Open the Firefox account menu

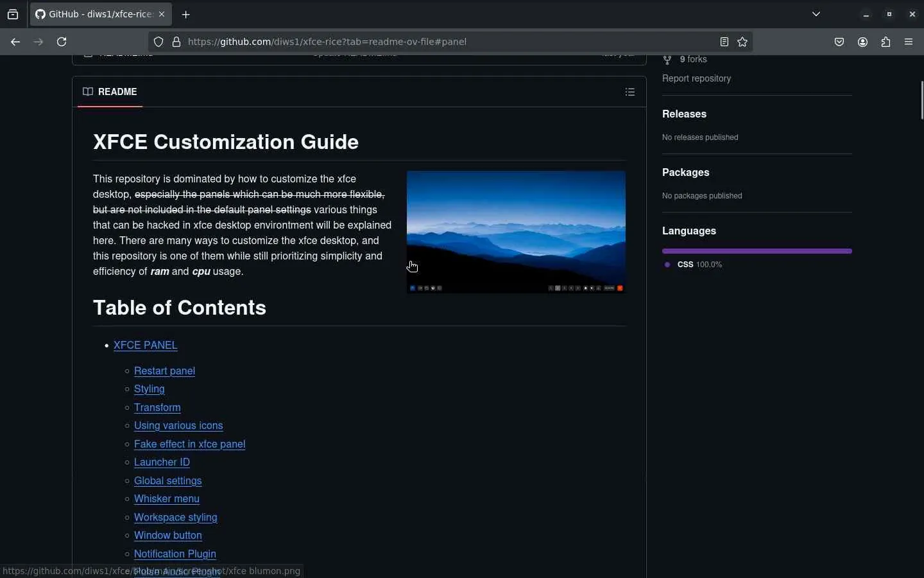pyautogui.click(x=862, y=42)
